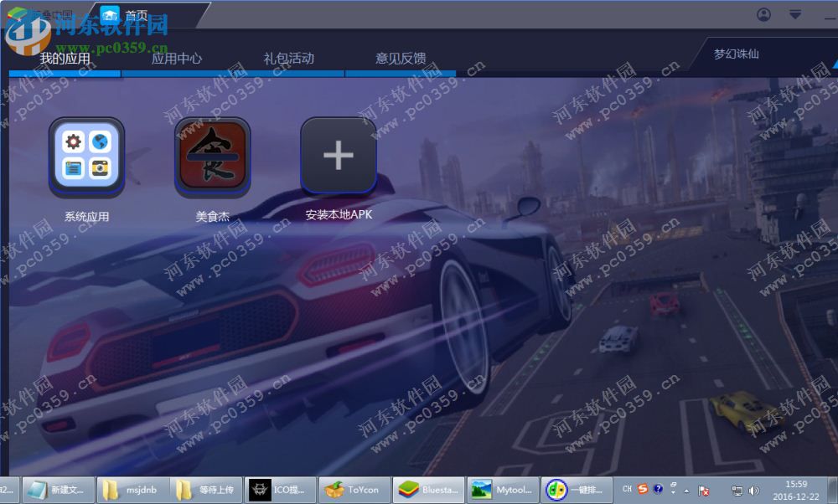Viewport: 838px width, 504px height.
Task: Open the 礼包活动 tab
Action: point(288,59)
